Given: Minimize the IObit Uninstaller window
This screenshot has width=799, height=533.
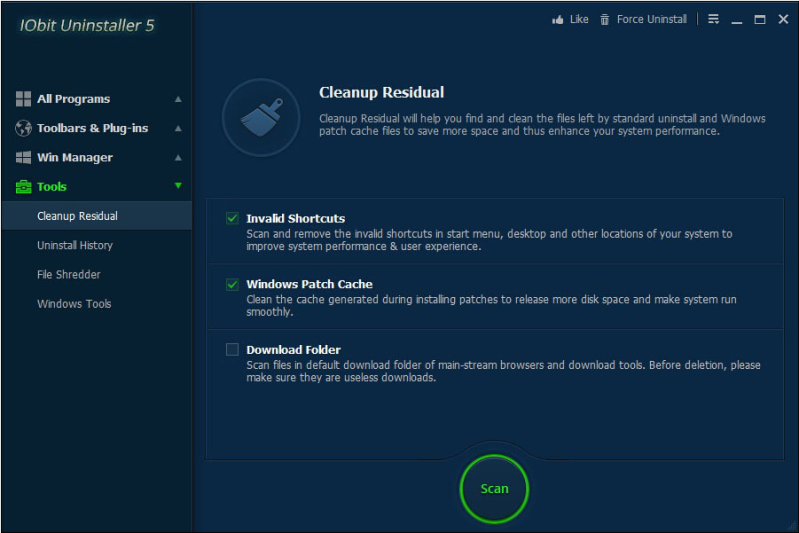Looking at the screenshot, I should coord(737,20).
